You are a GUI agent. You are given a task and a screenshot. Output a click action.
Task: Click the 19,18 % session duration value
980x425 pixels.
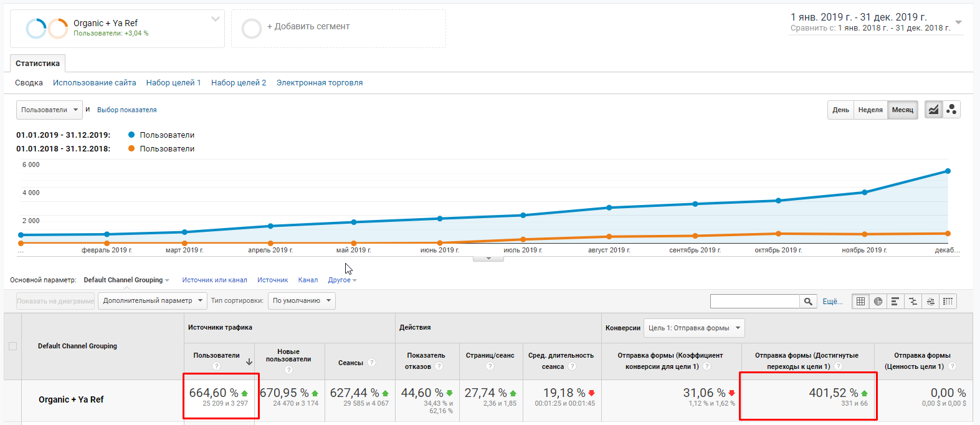pos(564,393)
